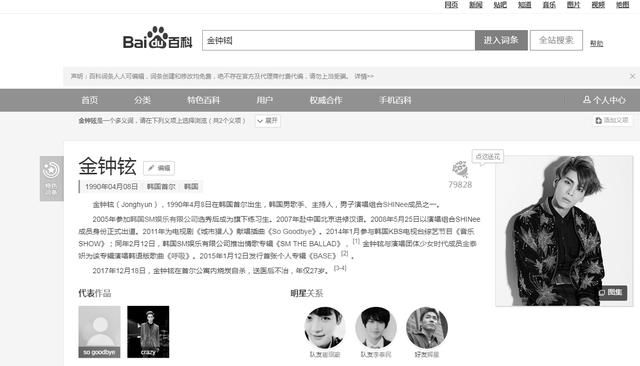Open the 新闻 top link

click(x=476, y=4)
